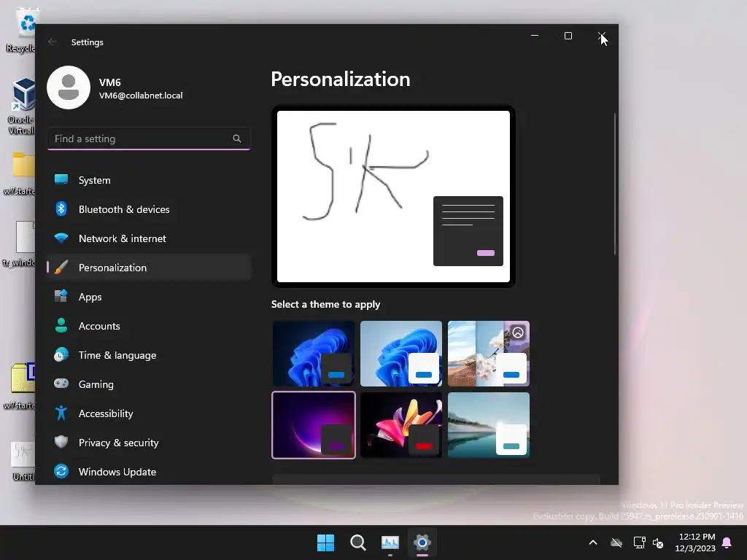The height and width of the screenshot is (560, 747).
Task: Click the cloud sync tray icon
Action: point(616,542)
